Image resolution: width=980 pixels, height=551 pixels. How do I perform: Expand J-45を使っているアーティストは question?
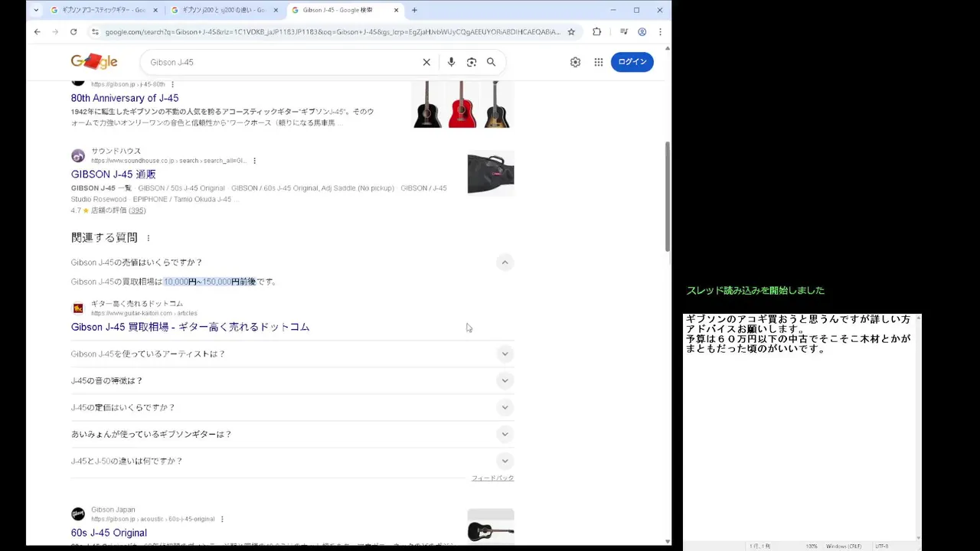505,354
